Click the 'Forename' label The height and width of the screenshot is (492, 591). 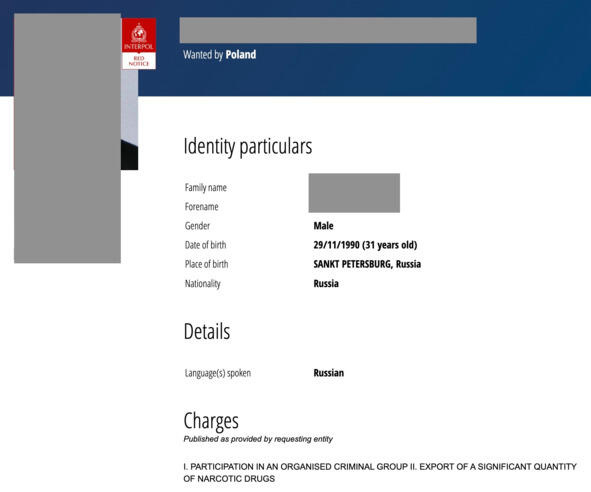pyautogui.click(x=202, y=207)
